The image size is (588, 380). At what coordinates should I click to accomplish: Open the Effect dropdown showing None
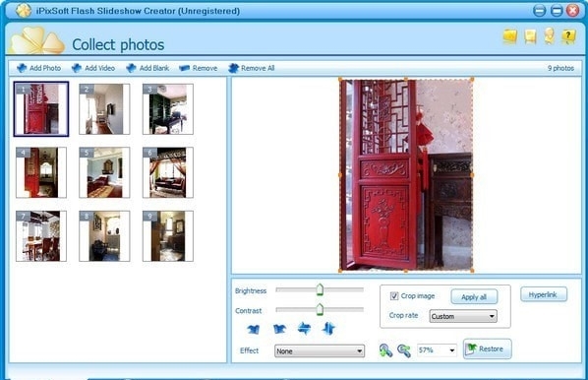point(320,351)
